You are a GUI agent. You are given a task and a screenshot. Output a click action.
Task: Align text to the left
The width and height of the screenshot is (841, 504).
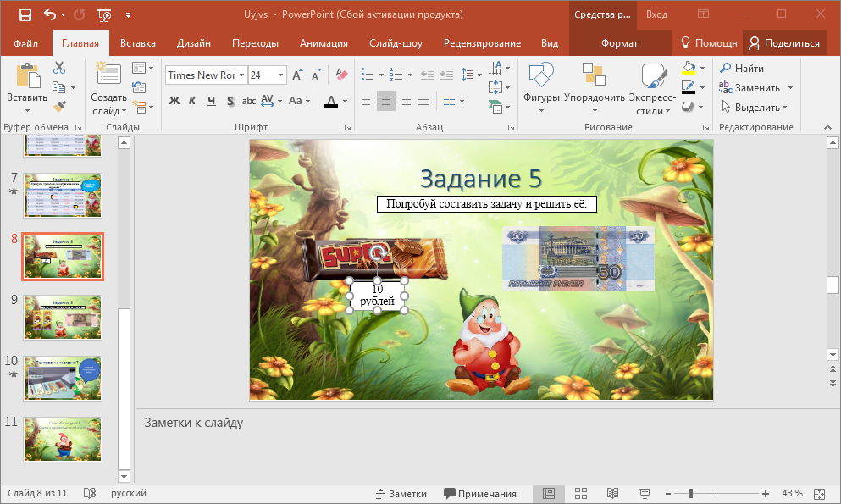click(x=368, y=100)
